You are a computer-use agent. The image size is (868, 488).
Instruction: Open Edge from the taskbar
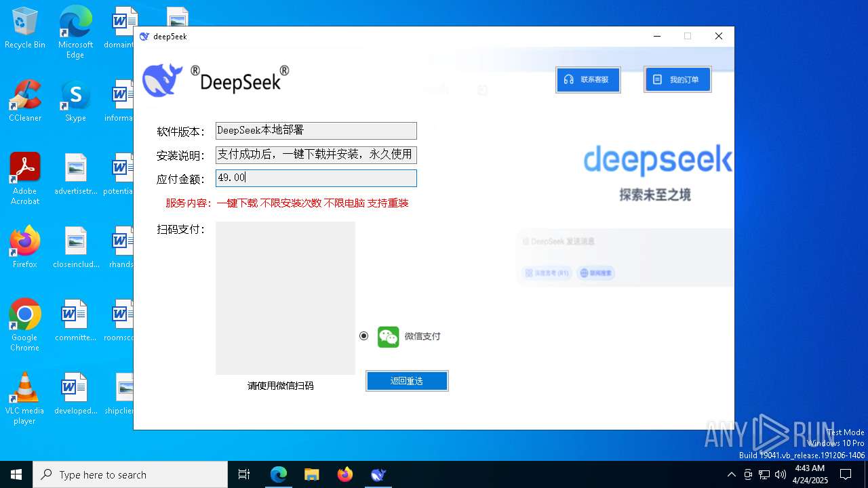279,474
